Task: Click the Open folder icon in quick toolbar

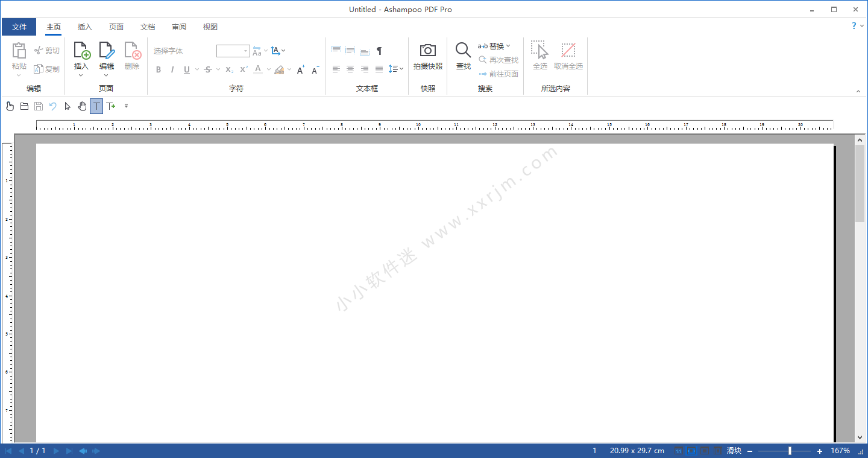Action: point(24,106)
